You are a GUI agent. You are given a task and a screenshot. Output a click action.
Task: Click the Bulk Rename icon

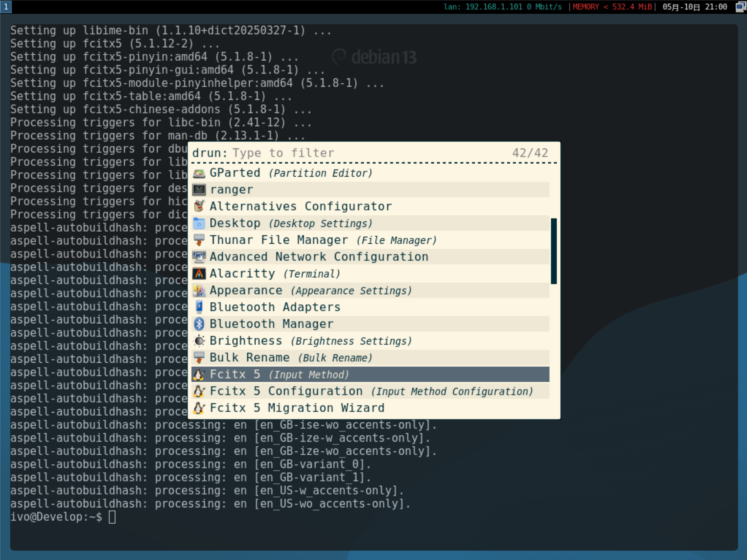click(x=199, y=358)
